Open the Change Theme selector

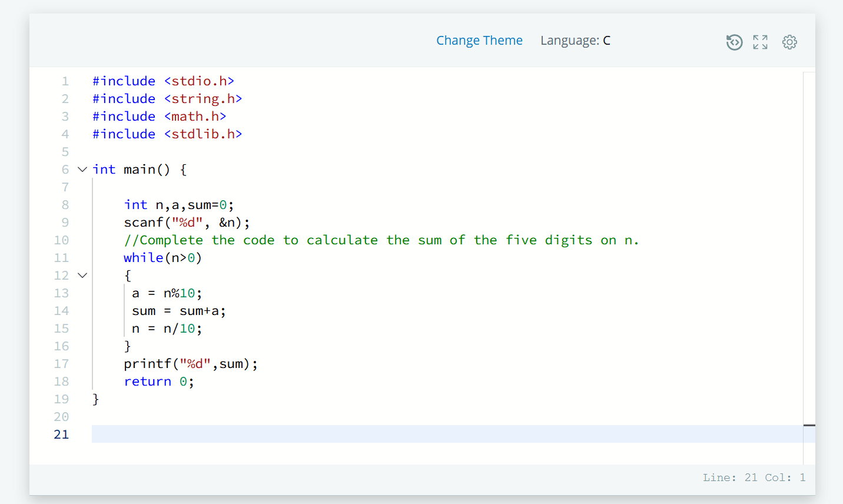[479, 40]
